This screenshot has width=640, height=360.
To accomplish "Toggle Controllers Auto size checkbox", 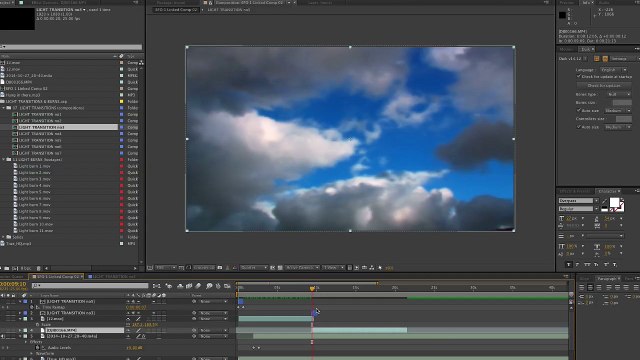I will (x=579, y=127).
